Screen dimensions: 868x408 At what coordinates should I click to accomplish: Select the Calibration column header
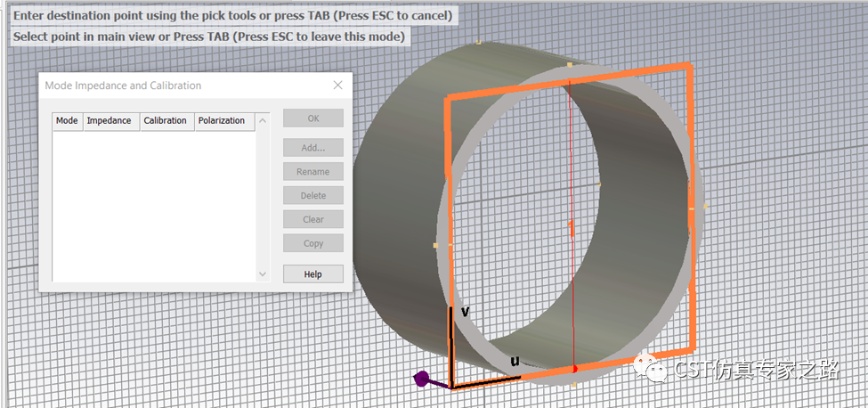click(x=167, y=121)
